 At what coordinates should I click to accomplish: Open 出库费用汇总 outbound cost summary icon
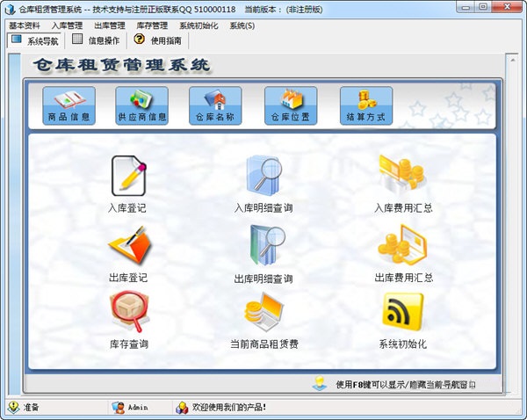click(x=402, y=245)
